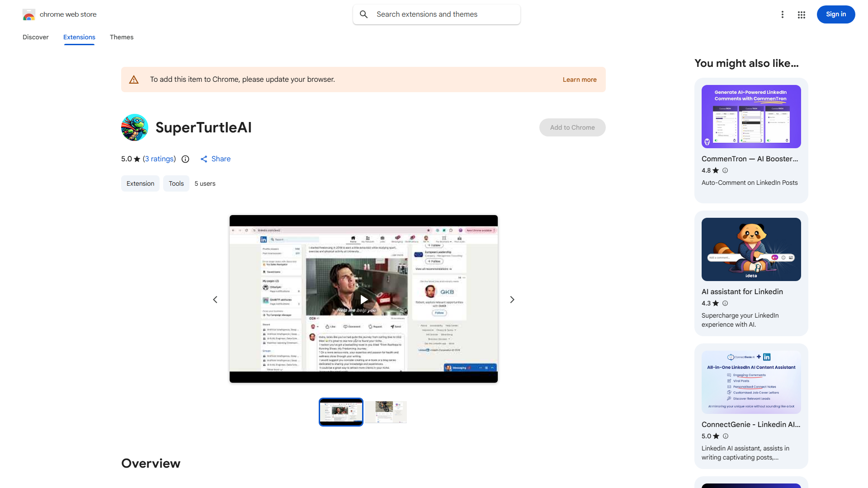
Task: Open the Google apps grid icon
Action: [801, 14]
